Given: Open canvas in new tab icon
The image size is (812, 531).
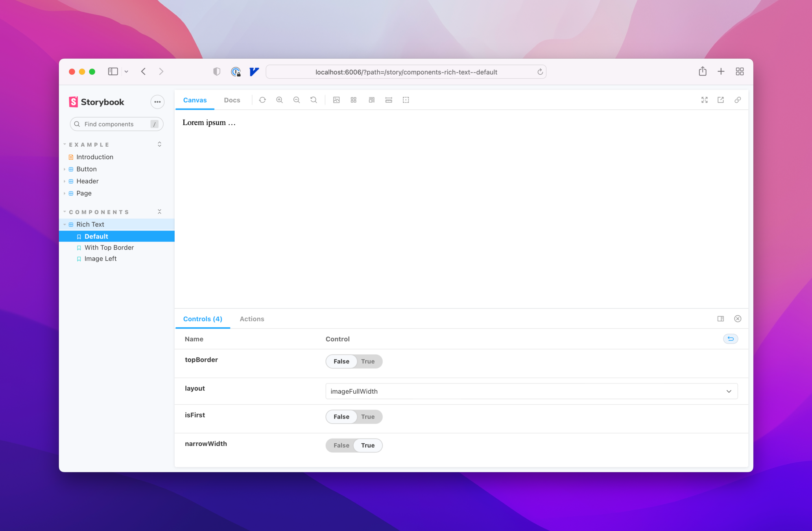Looking at the screenshot, I should pyautogui.click(x=721, y=100).
